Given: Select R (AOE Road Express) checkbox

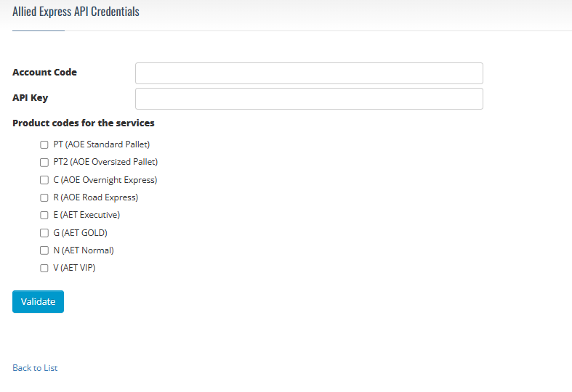Looking at the screenshot, I should point(44,197).
